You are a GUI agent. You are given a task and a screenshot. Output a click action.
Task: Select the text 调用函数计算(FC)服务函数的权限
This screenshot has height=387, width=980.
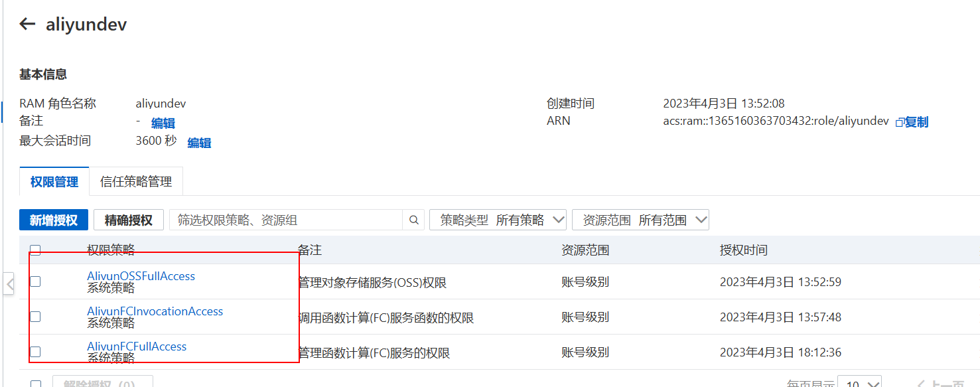click(x=386, y=318)
